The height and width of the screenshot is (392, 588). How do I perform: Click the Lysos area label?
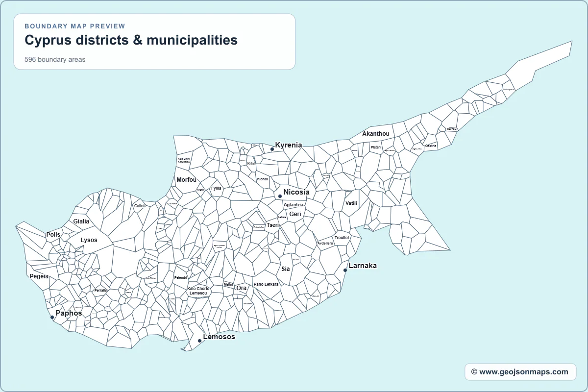pos(89,240)
